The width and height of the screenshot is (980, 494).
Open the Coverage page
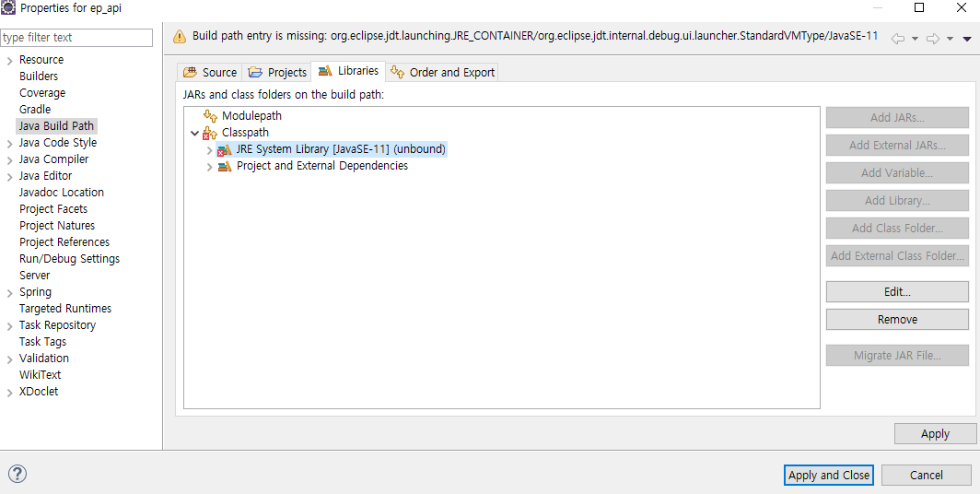click(x=42, y=92)
